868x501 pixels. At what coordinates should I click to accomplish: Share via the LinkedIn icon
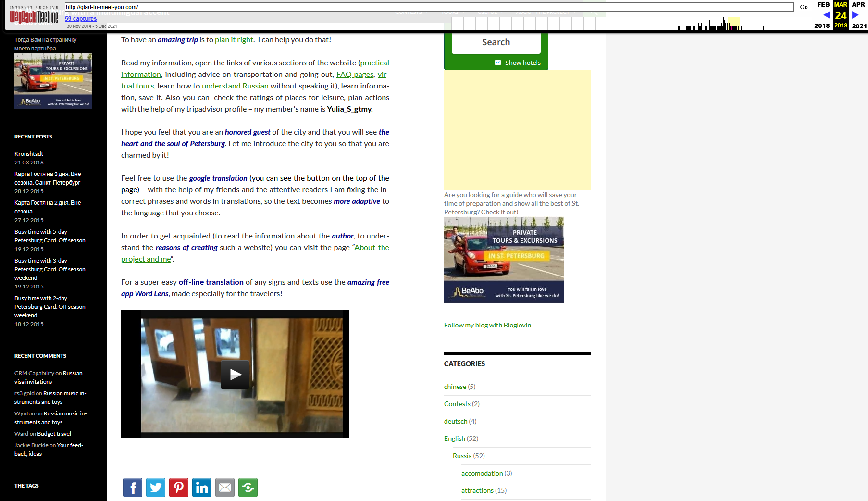click(x=202, y=488)
